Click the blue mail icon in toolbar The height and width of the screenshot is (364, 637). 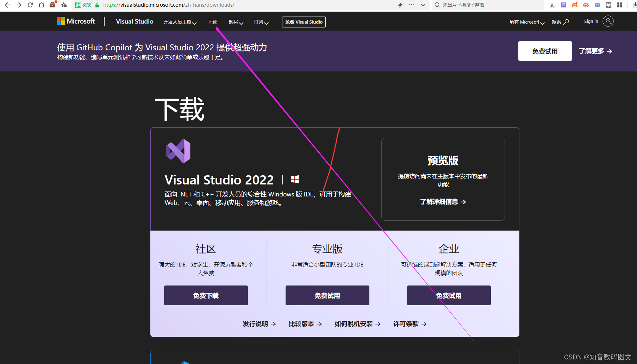click(597, 5)
